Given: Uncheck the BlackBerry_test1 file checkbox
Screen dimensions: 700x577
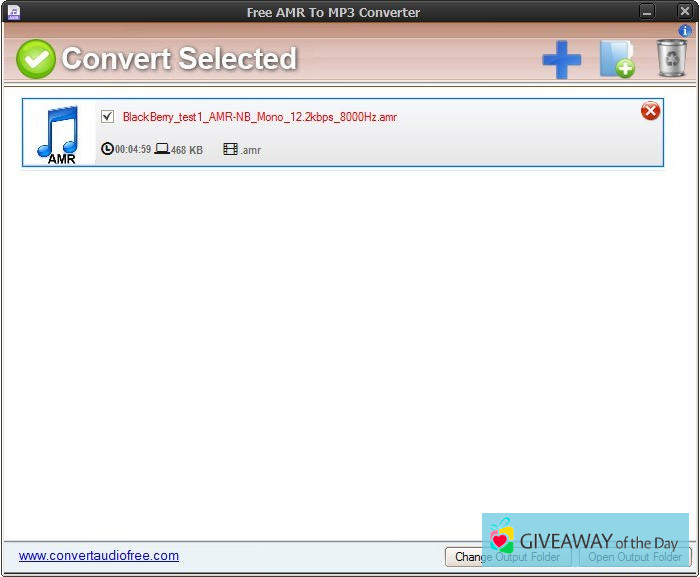Looking at the screenshot, I should point(108,117).
